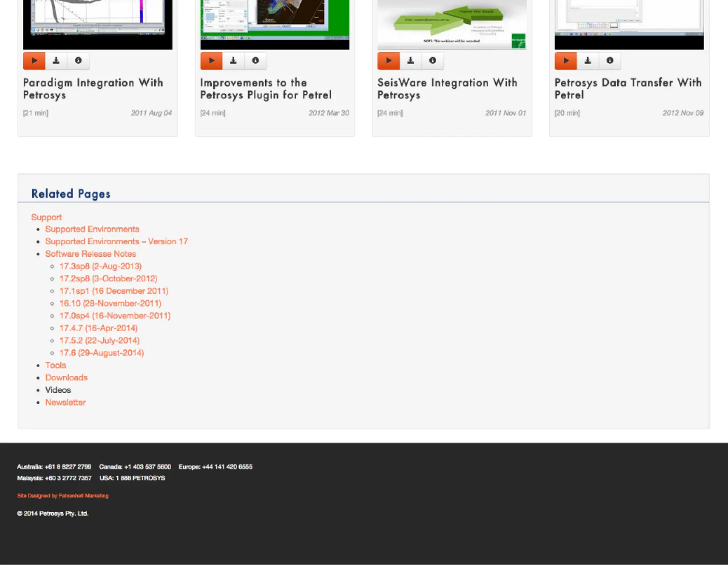
Task: Click the 2014 Petrosys Pty. Ltd. copyright text
Action: [53, 514]
